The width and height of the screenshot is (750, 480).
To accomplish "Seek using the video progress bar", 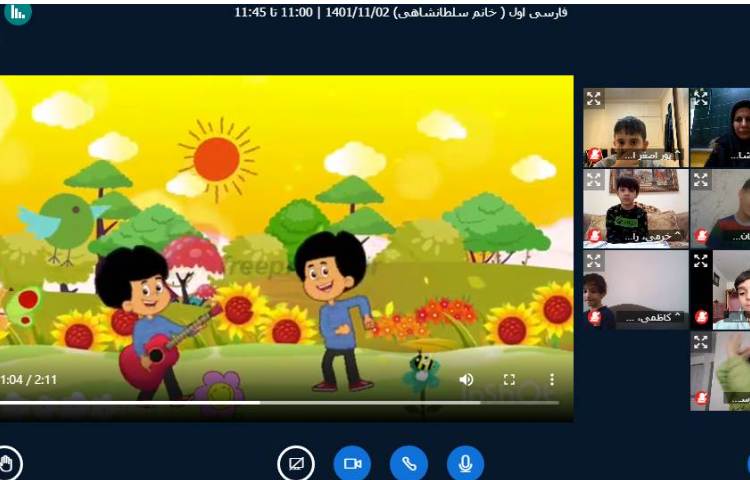I will click(x=279, y=403).
